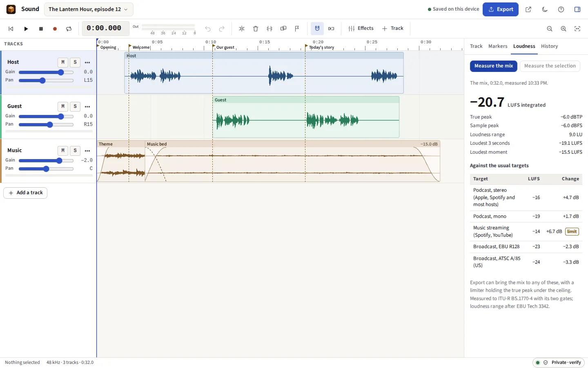Open the help icon
The width and height of the screenshot is (588, 368).
click(561, 9)
